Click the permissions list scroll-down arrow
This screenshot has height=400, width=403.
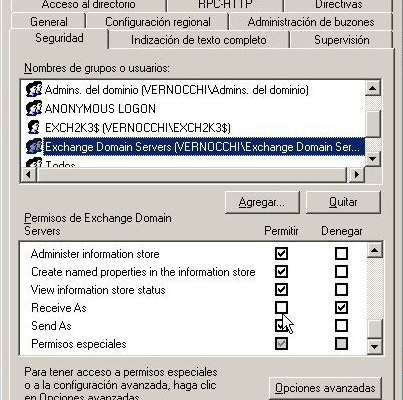click(375, 347)
